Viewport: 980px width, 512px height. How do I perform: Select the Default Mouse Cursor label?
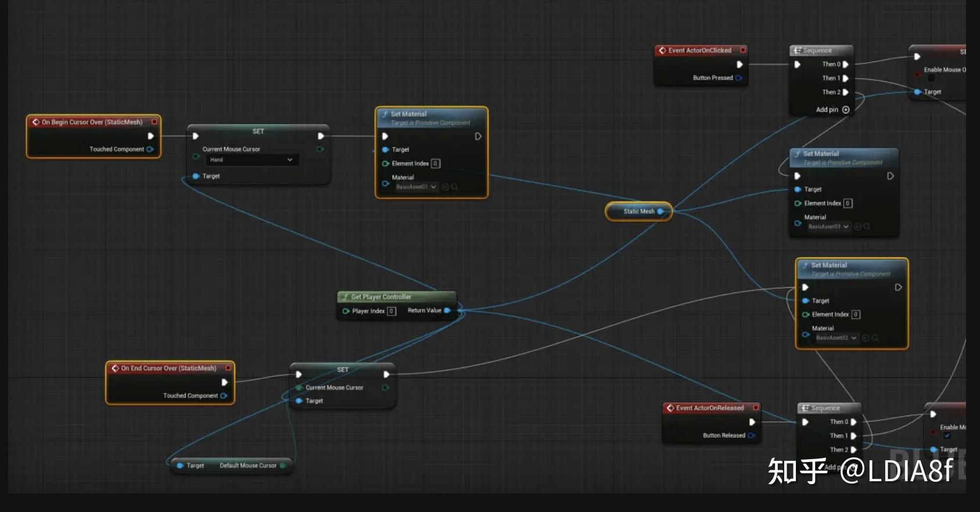coord(248,466)
